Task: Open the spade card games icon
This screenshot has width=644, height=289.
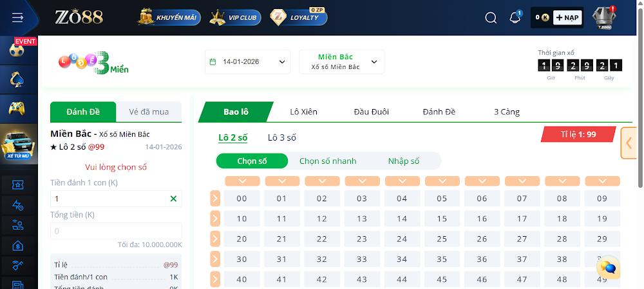Action: pos(18,79)
